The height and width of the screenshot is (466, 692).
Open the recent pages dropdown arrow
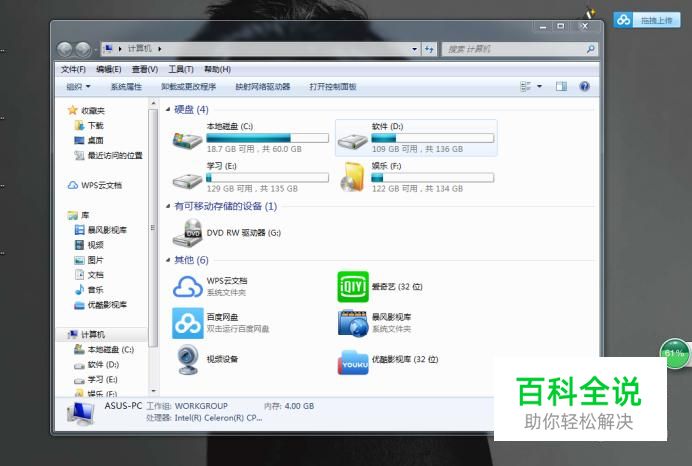(94, 51)
